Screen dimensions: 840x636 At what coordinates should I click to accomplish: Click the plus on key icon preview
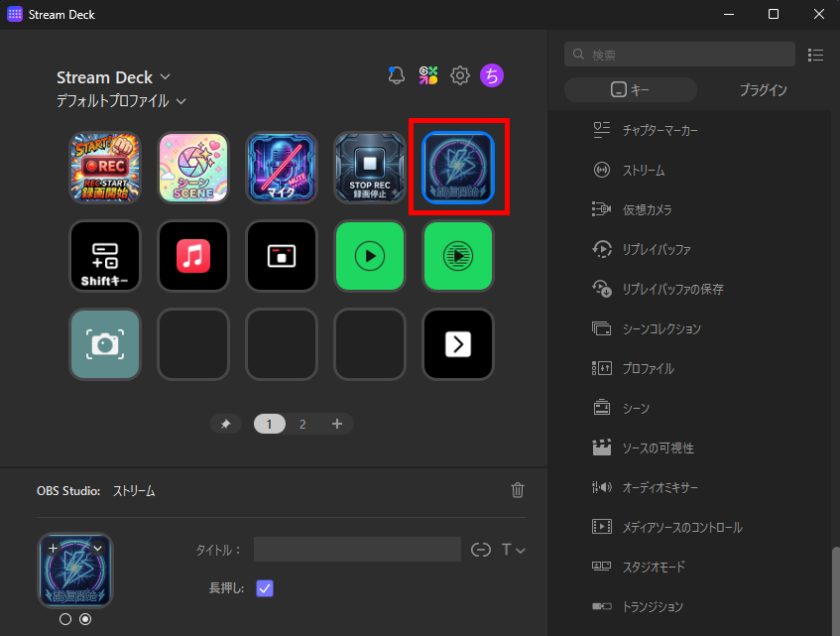click(x=53, y=548)
